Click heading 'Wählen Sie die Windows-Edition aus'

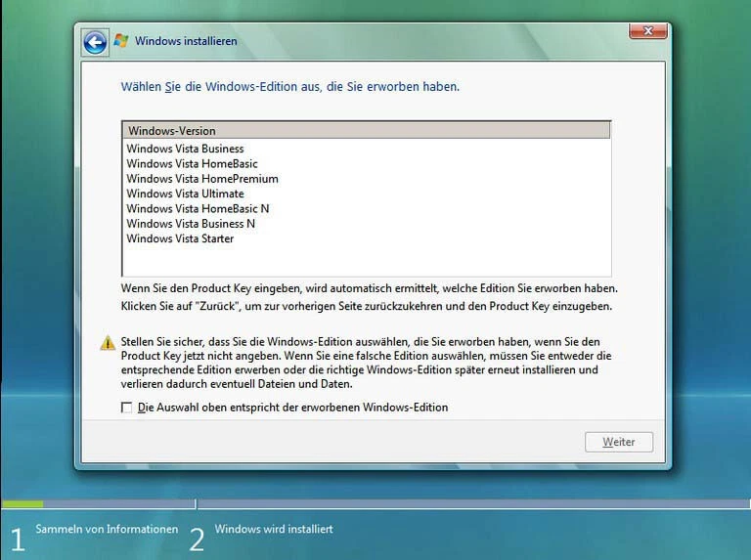(290, 87)
